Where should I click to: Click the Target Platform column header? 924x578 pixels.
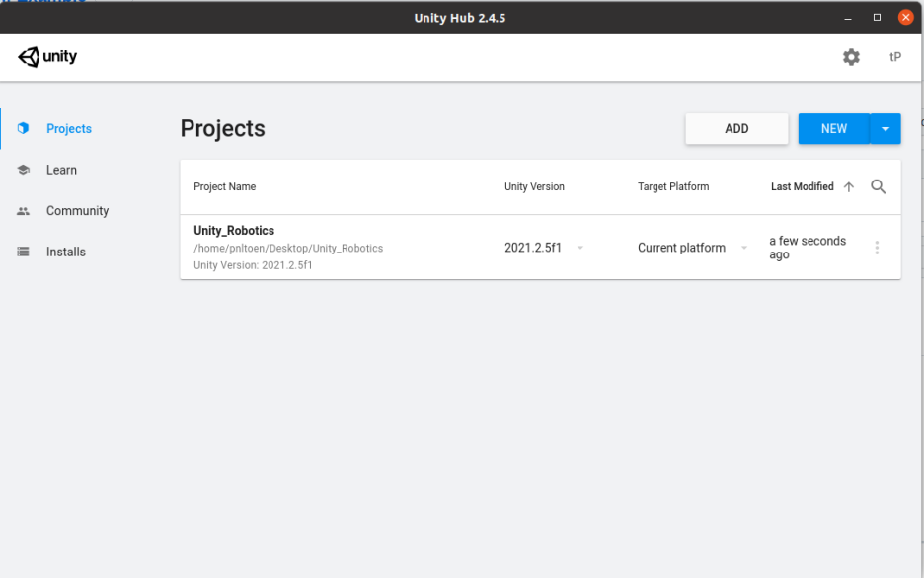673,186
